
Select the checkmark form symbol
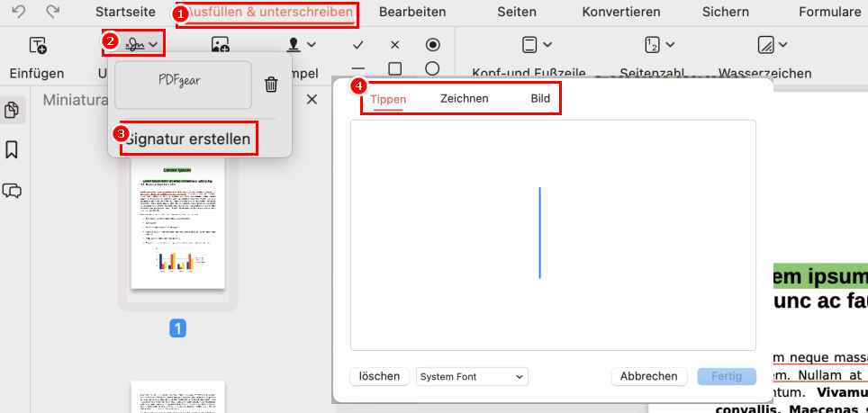click(x=358, y=44)
